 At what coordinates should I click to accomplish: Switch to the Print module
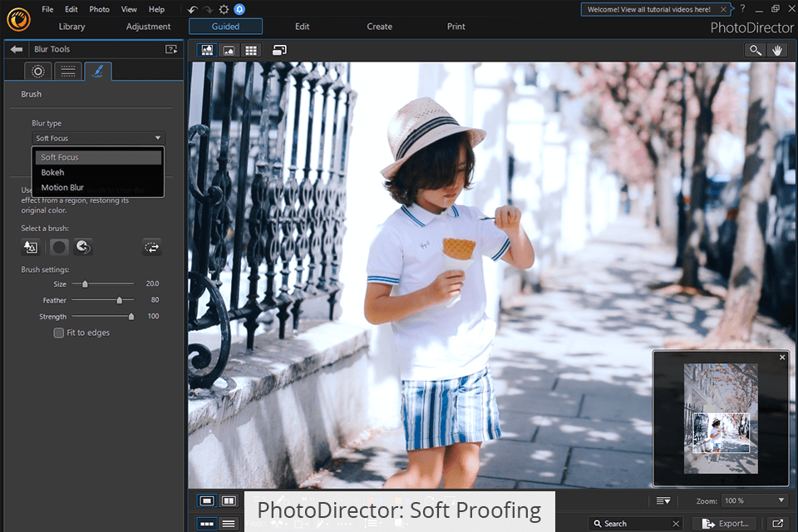point(456,27)
